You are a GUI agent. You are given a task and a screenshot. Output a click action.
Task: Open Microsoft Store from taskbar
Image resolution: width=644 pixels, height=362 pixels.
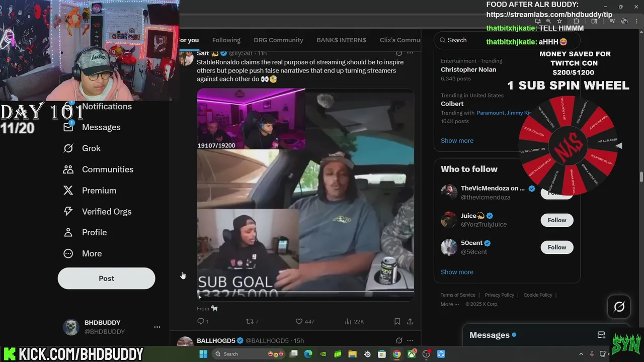(382, 354)
